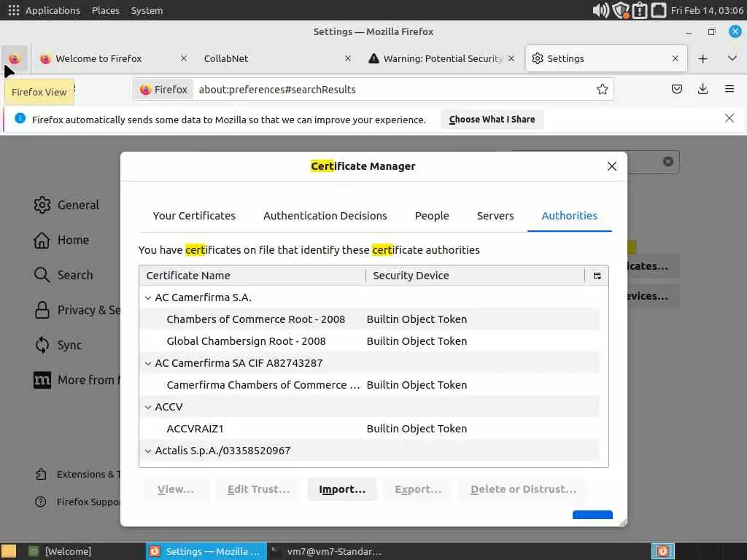Select the ACCVRAIZ1 certificate
The image size is (747, 560).
pyautogui.click(x=369, y=429)
